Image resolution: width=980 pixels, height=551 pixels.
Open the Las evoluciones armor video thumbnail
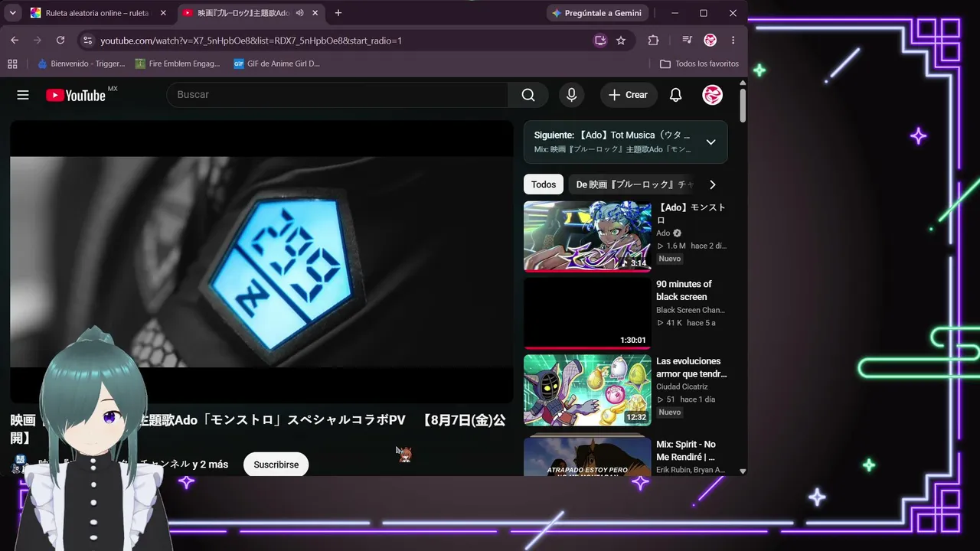587,390
